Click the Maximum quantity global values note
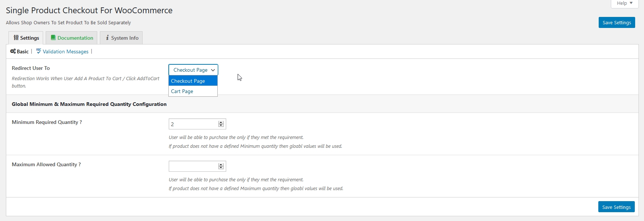Image resolution: width=644 pixels, height=221 pixels. (x=256, y=188)
